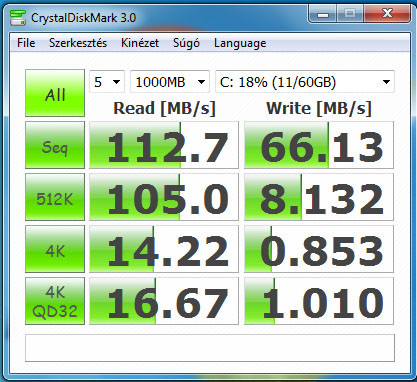Select the 512K read result 105.0

164,197
